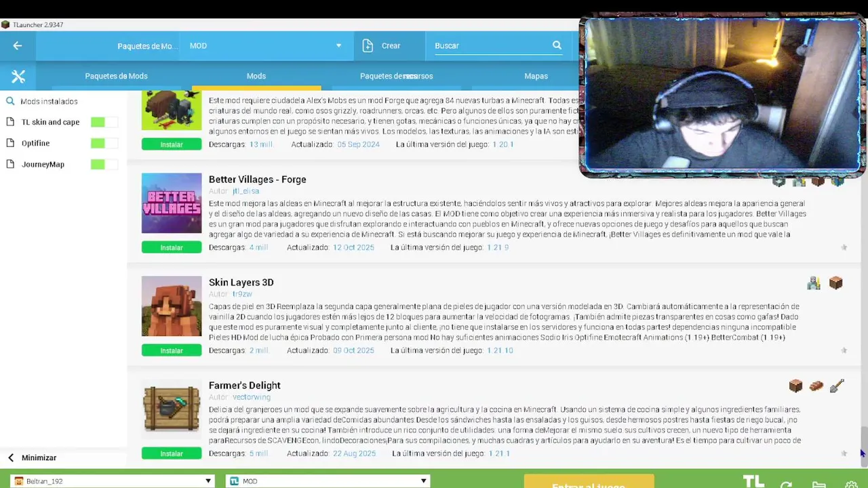Switch to the Paquetes de recursos tab
This screenshot has height=488, width=868.
[x=396, y=76]
